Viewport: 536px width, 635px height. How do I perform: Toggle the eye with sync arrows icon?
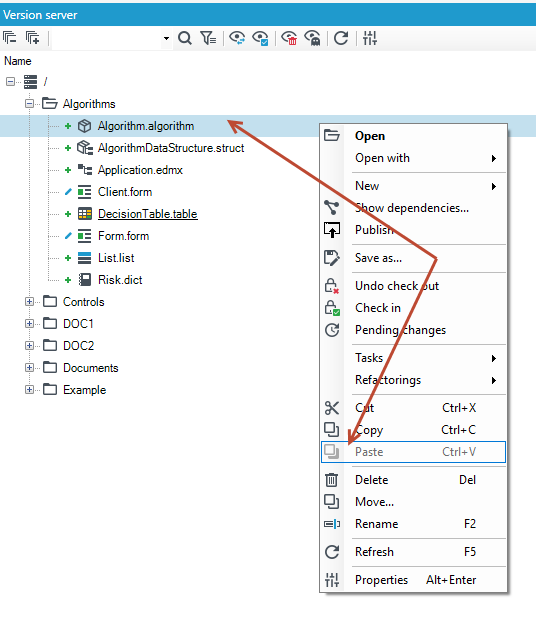[x=237, y=38]
